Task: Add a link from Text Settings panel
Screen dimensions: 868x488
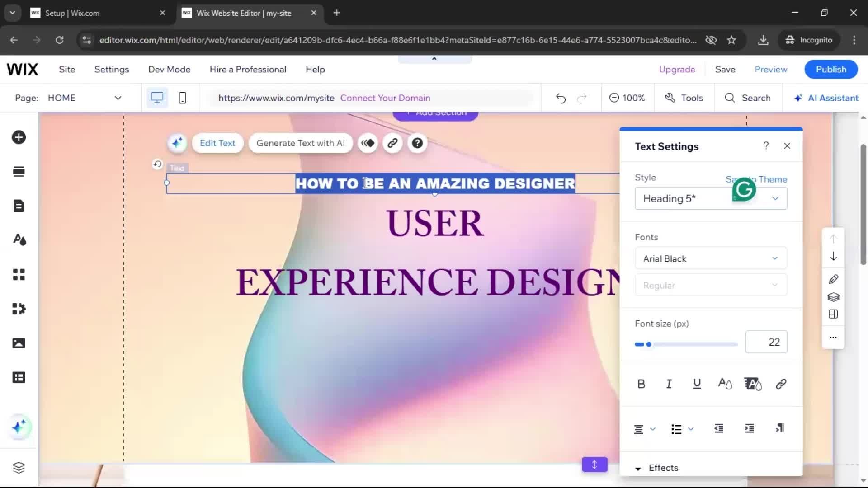Action: [x=781, y=384]
